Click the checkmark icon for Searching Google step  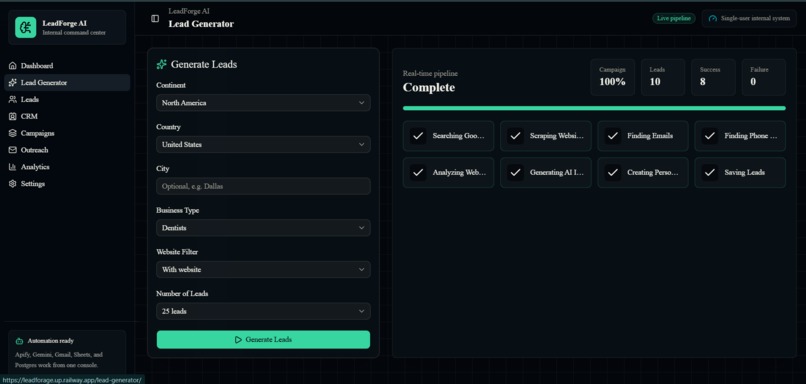[x=418, y=136]
